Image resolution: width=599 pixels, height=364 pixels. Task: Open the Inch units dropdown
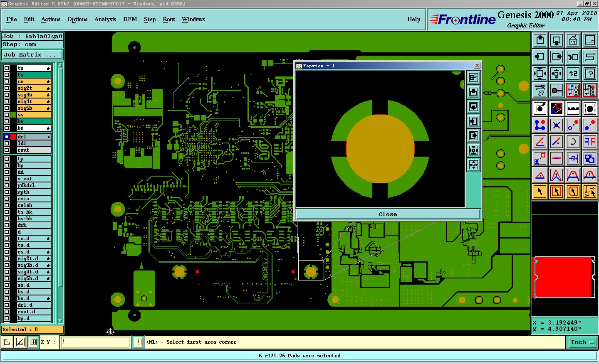click(x=582, y=342)
